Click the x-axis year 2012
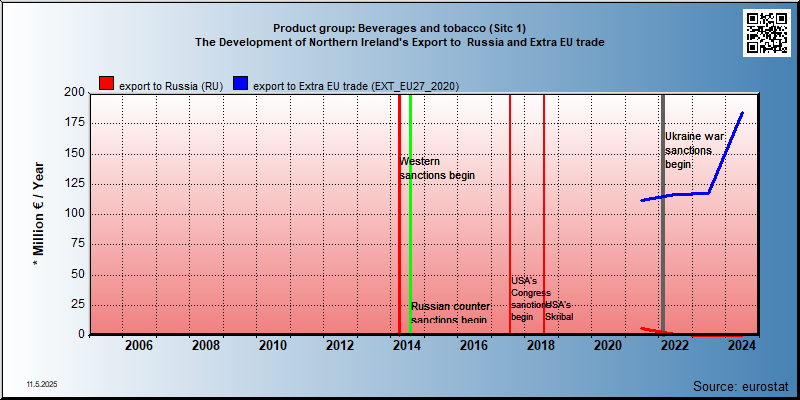800x400 pixels. [x=340, y=345]
